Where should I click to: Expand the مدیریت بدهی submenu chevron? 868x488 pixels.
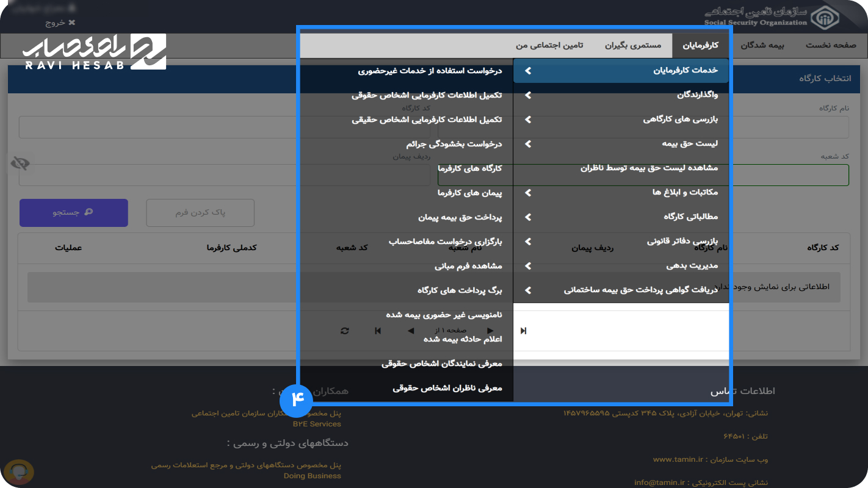[x=527, y=265]
